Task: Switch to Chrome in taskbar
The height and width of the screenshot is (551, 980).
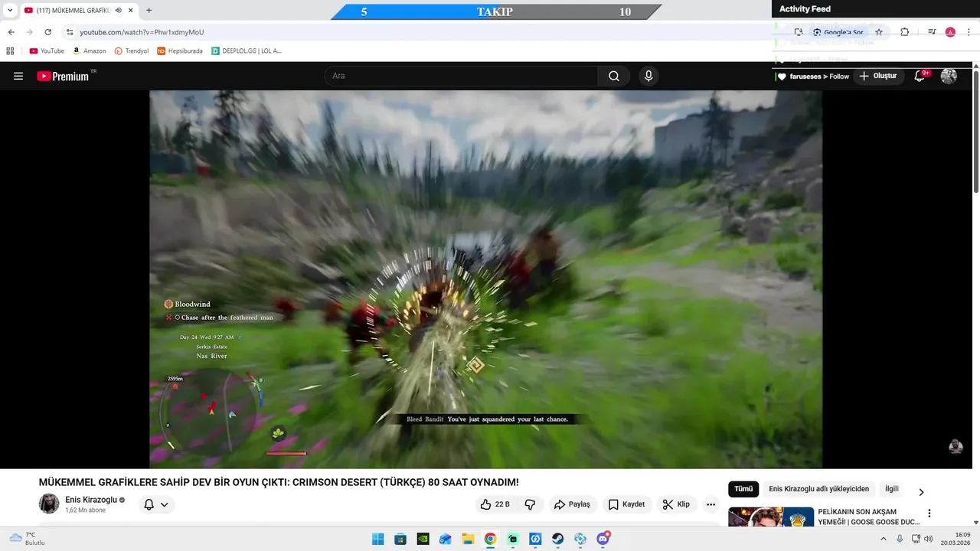Action: click(x=490, y=539)
